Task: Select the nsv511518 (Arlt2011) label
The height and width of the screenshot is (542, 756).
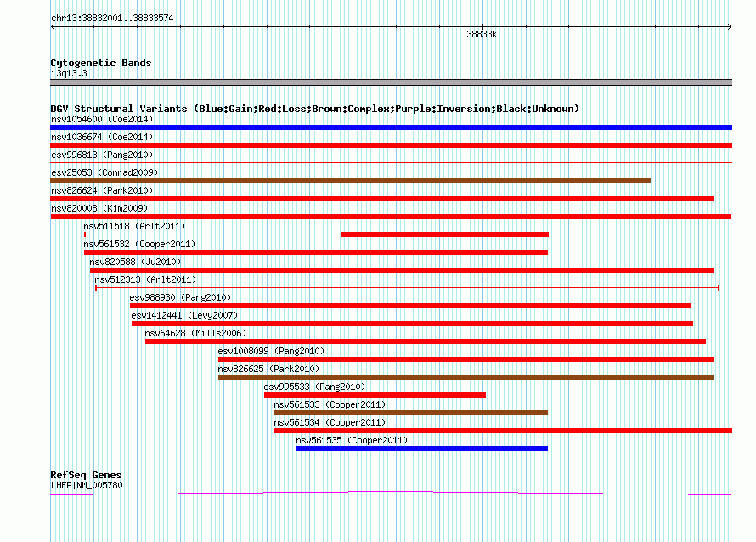Action: (134, 226)
